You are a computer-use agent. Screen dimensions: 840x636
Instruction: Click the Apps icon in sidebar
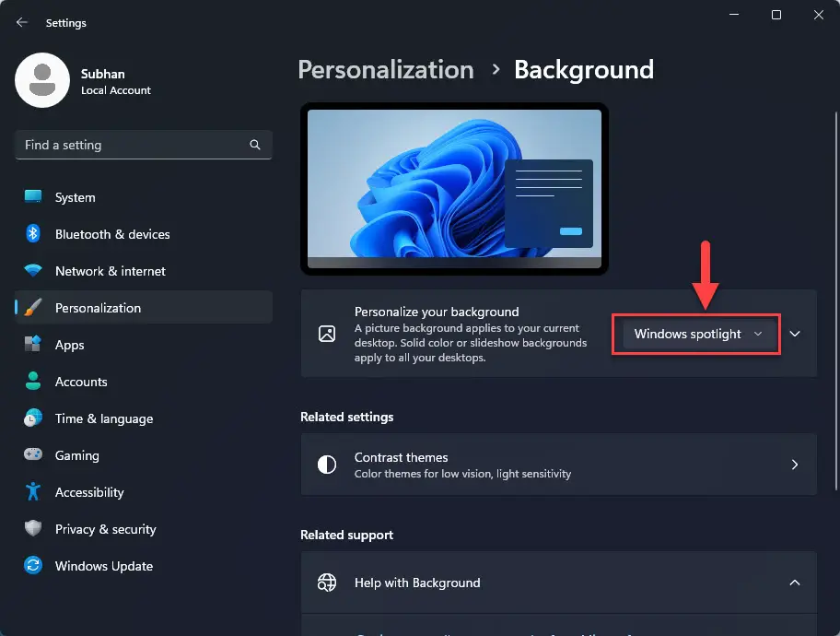point(33,344)
